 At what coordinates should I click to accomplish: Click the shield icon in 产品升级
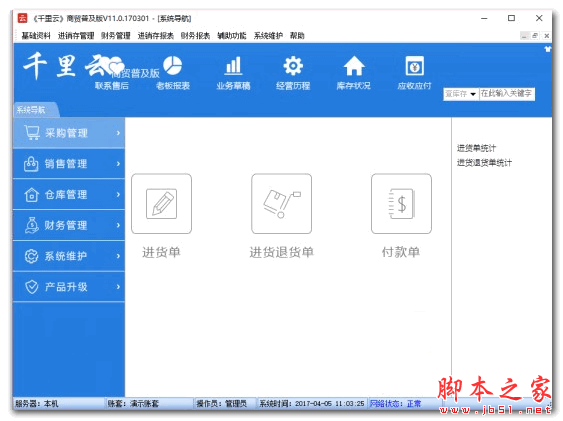pyautogui.click(x=32, y=287)
